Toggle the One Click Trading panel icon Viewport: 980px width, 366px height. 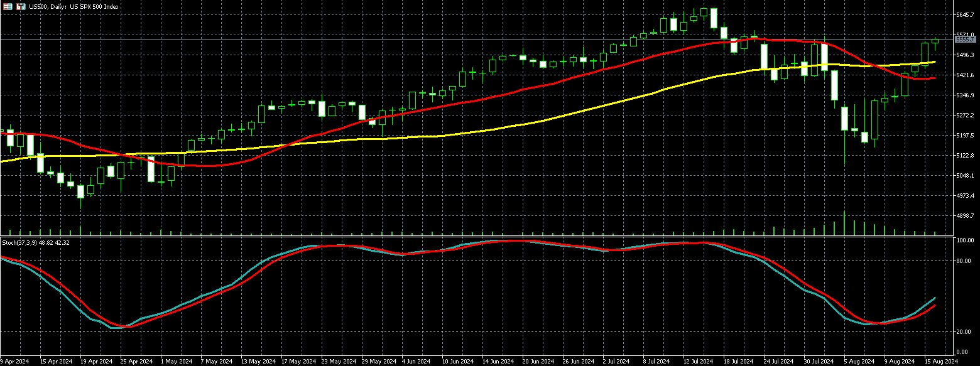point(21,6)
